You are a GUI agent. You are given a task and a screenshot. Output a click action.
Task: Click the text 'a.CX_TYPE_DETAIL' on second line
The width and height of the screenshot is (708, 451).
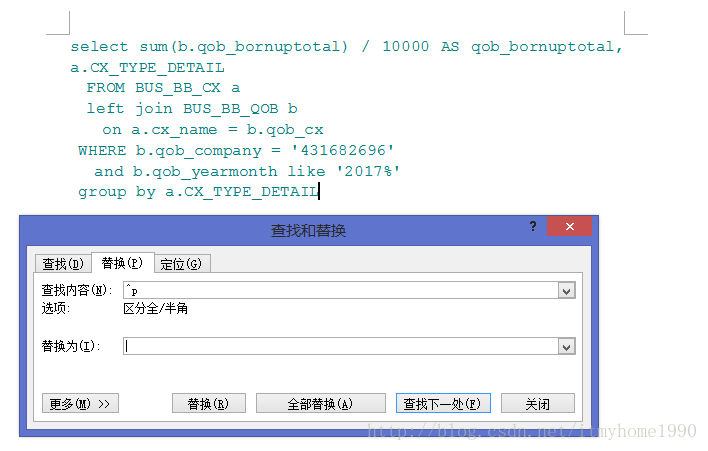pyautogui.click(x=147, y=68)
